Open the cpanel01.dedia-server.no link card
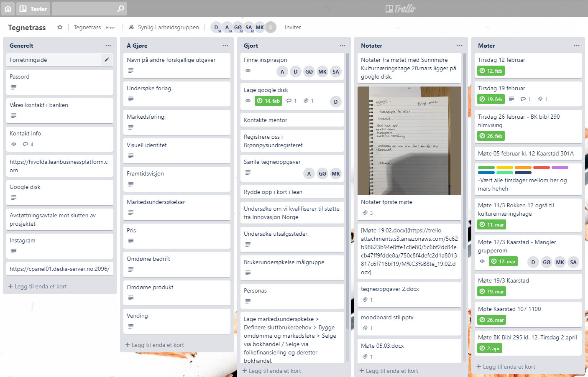 pos(60,269)
